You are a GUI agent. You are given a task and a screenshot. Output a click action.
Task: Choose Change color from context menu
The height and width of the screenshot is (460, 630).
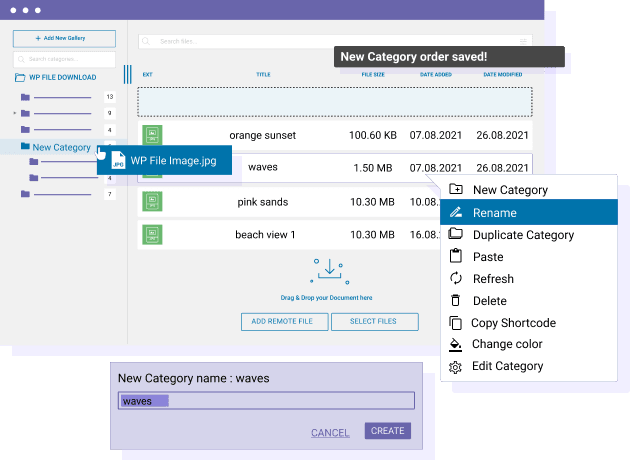507,344
